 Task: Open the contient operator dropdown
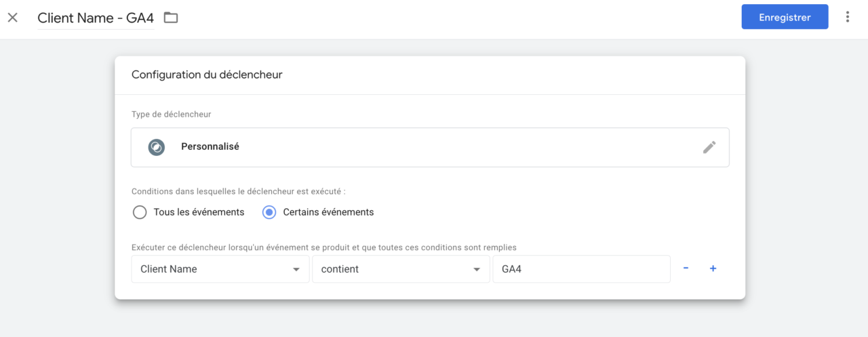(x=401, y=269)
